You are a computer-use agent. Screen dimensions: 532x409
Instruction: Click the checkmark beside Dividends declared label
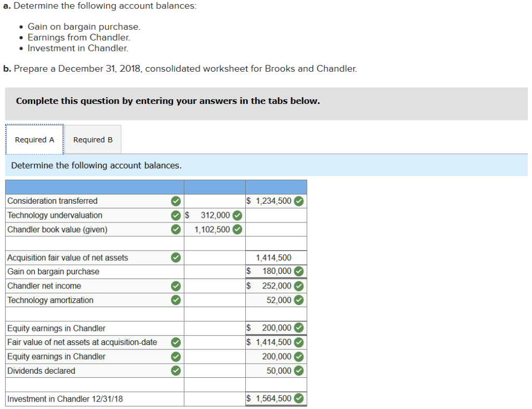(176, 371)
